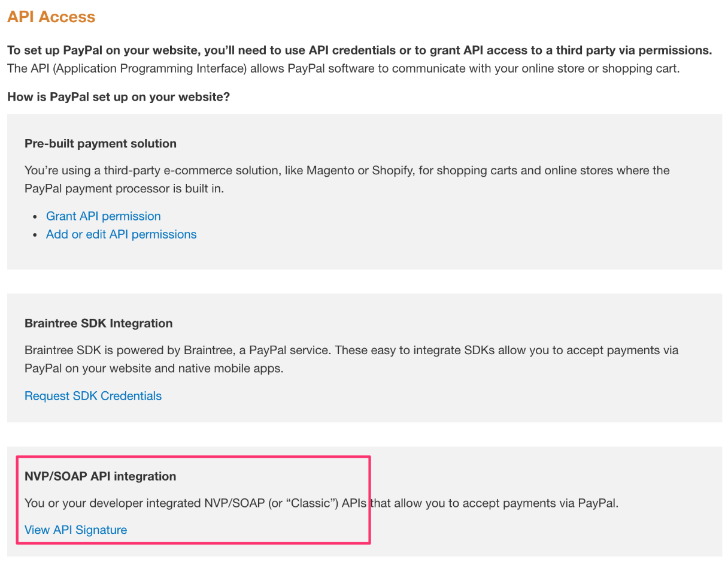Click the bullet beside Grant API permission

pyautogui.click(x=35, y=217)
